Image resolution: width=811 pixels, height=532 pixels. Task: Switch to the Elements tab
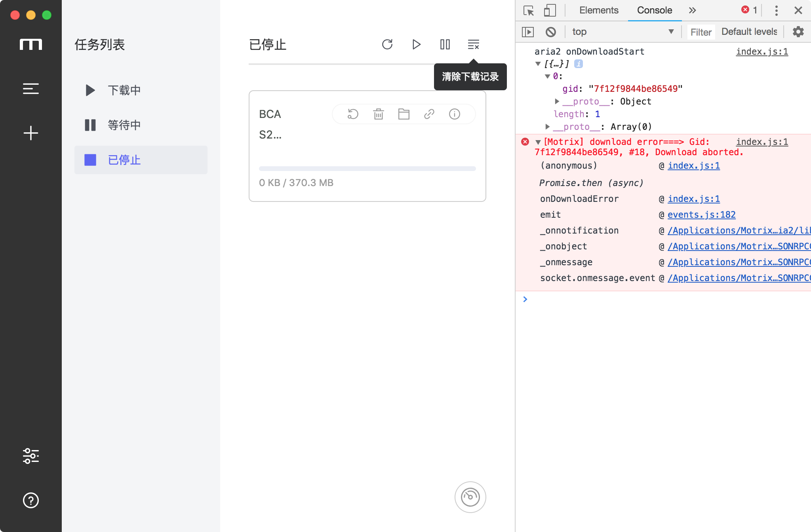point(598,10)
